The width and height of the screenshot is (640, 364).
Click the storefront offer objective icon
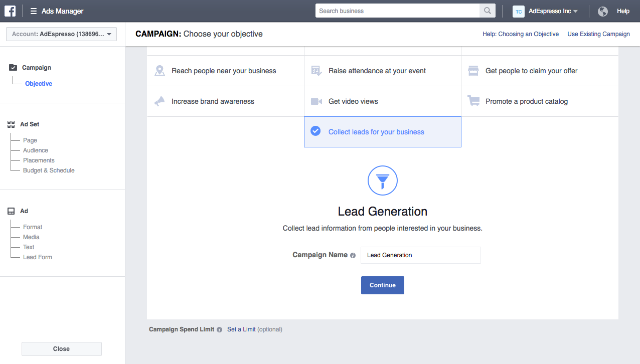click(x=473, y=71)
